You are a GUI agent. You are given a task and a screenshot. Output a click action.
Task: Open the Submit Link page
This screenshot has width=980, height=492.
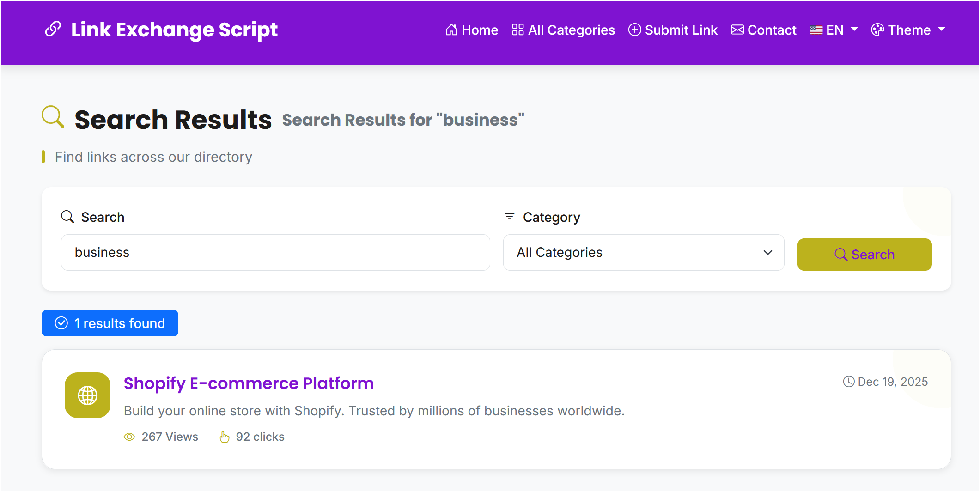pyautogui.click(x=673, y=30)
